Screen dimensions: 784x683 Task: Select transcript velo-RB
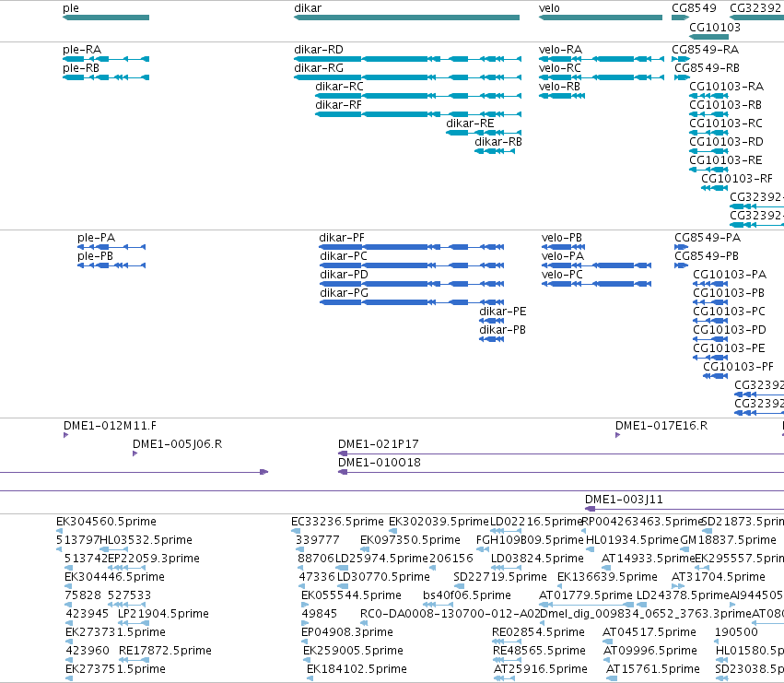561,96
